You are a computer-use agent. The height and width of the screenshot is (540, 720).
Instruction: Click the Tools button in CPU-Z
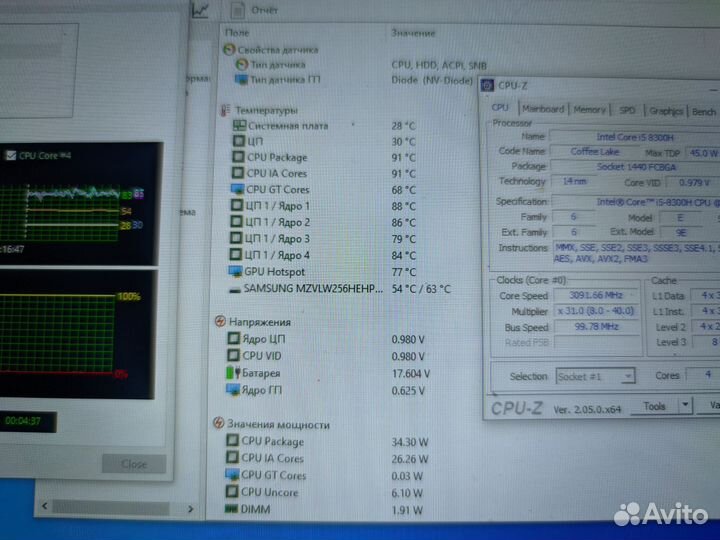click(x=654, y=406)
